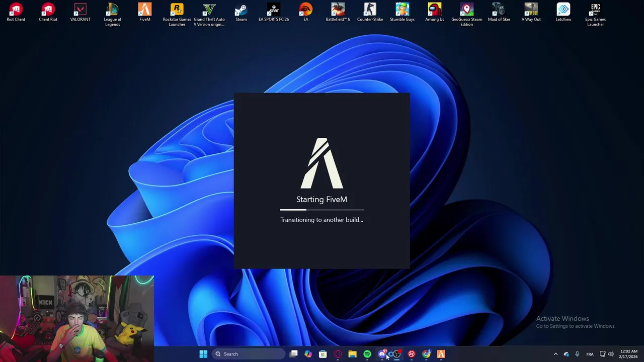Image resolution: width=644 pixels, height=362 pixels.
Task: Select the VALORANT desktop icon
Action: 80,13
